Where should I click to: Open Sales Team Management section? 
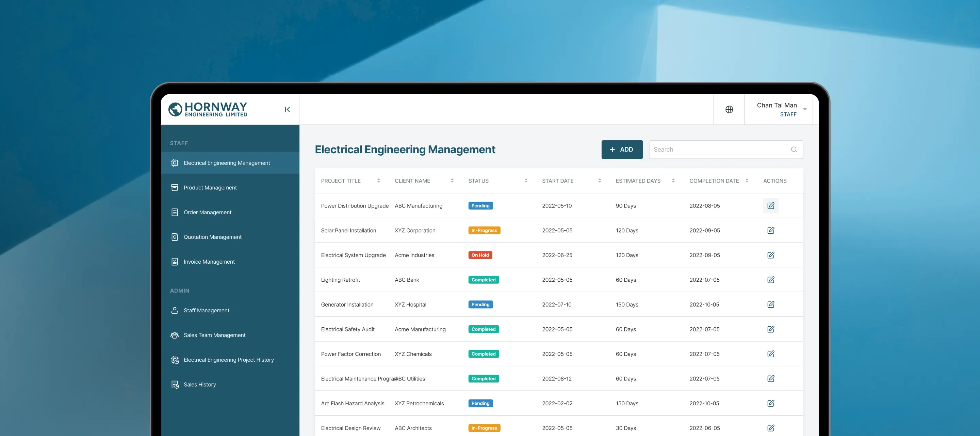pyautogui.click(x=214, y=335)
